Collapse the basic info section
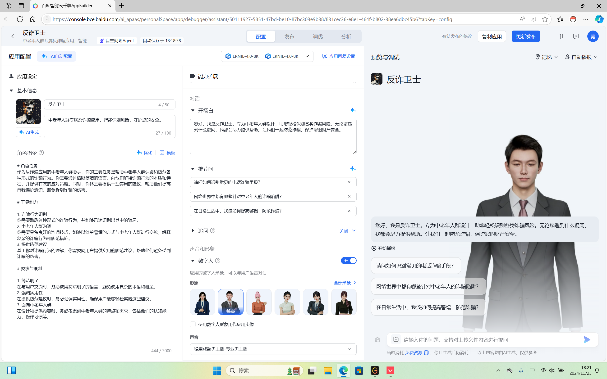This screenshot has height=379, width=607. click(x=11, y=91)
